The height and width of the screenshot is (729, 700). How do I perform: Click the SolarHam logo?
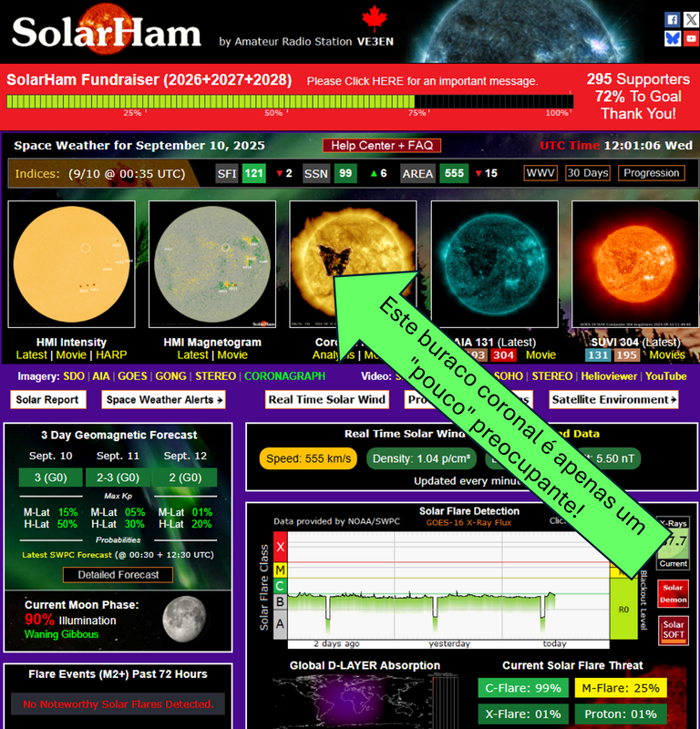coord(107,31)
